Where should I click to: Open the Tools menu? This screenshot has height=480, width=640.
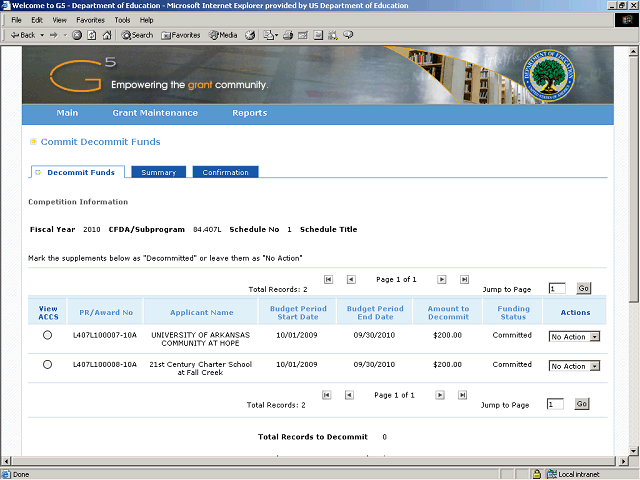point(122,20)
